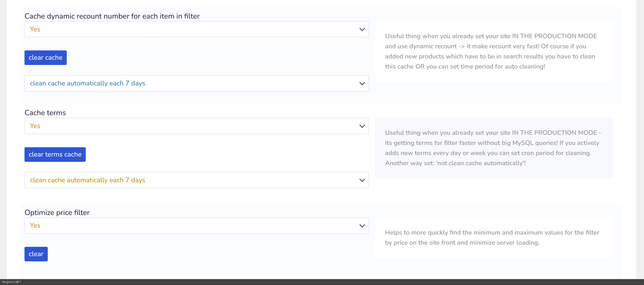Click the Cache terms MySQL help description
644x285 pixels.
tap(493, 148)
